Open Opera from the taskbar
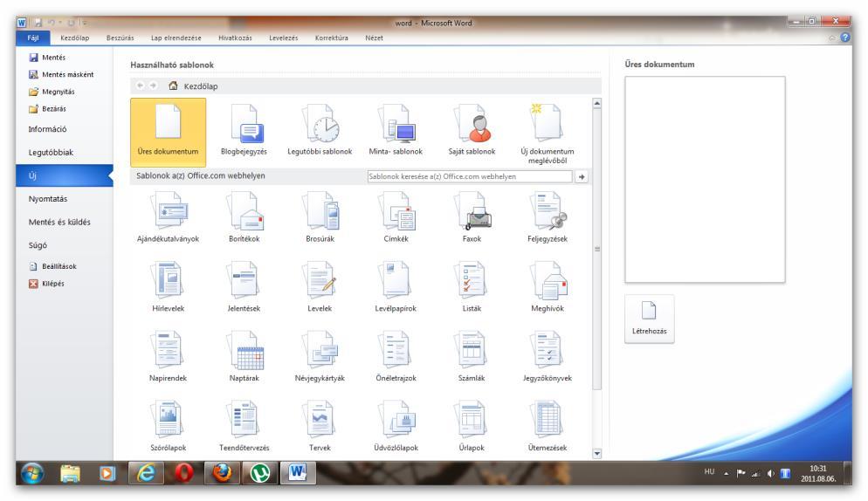Image resolution: width=868 pixels, height=501 pixels. pos(183,473)
